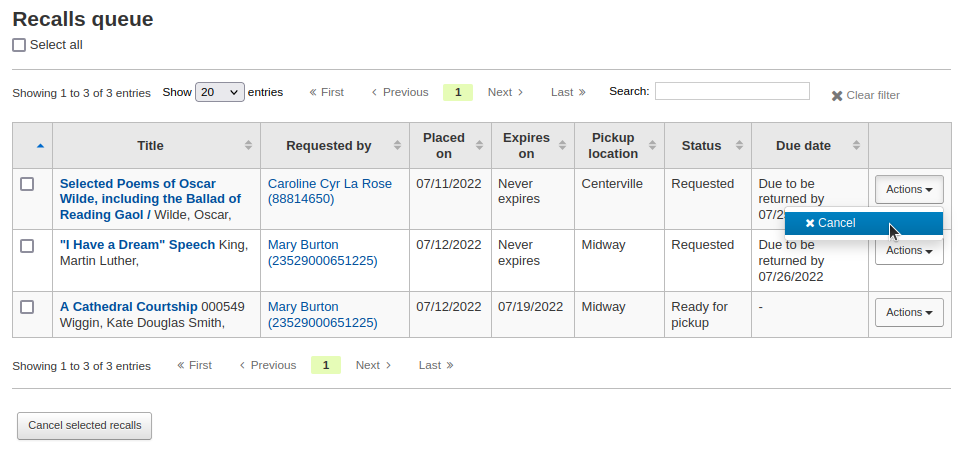The width and height of the screenshot is (979, 458).
Task: Open the Show entries count dropdown
Action: (220, 92)
